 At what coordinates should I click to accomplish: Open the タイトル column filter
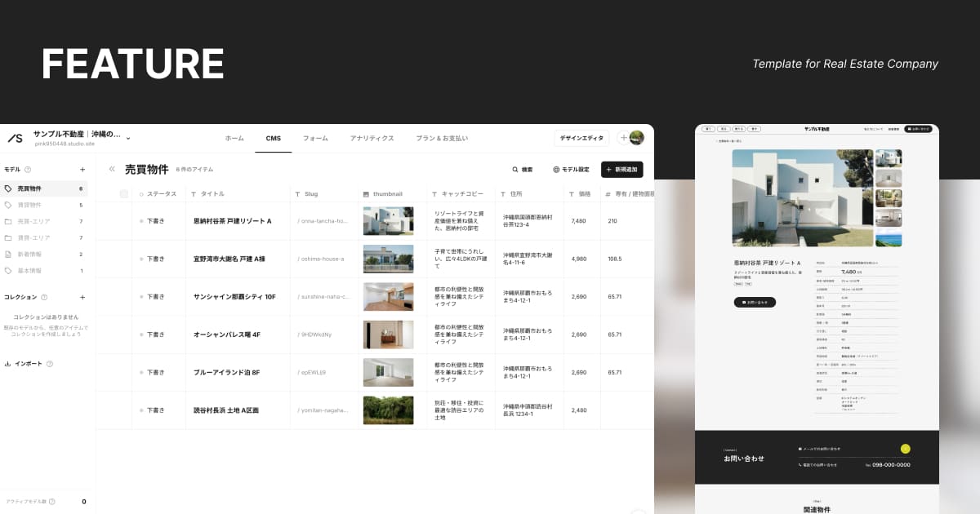click(193, 193)
